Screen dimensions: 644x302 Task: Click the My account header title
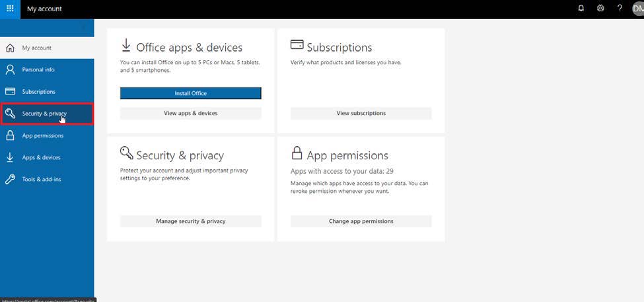[44, 9]
